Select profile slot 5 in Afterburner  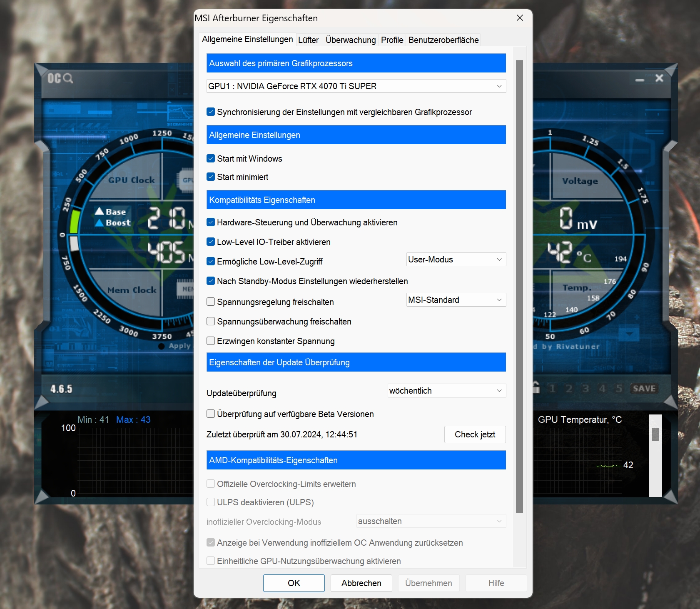(x=619, y=389)
